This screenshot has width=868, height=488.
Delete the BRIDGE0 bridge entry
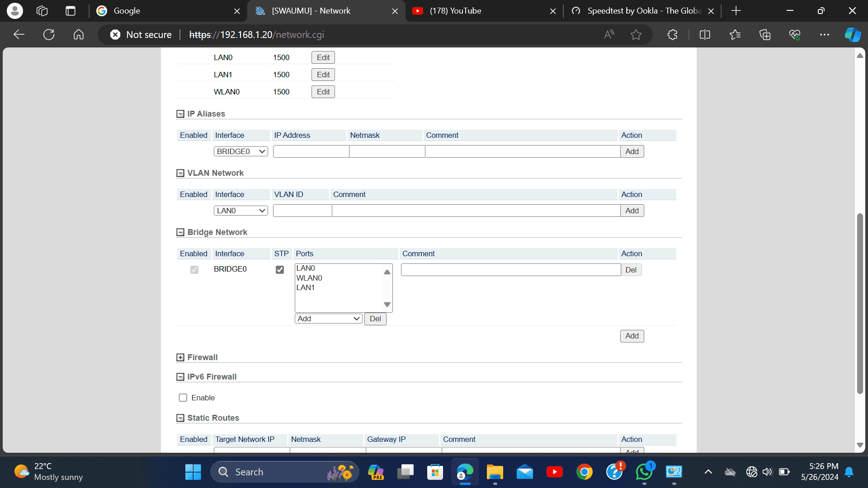coord(631,270)
